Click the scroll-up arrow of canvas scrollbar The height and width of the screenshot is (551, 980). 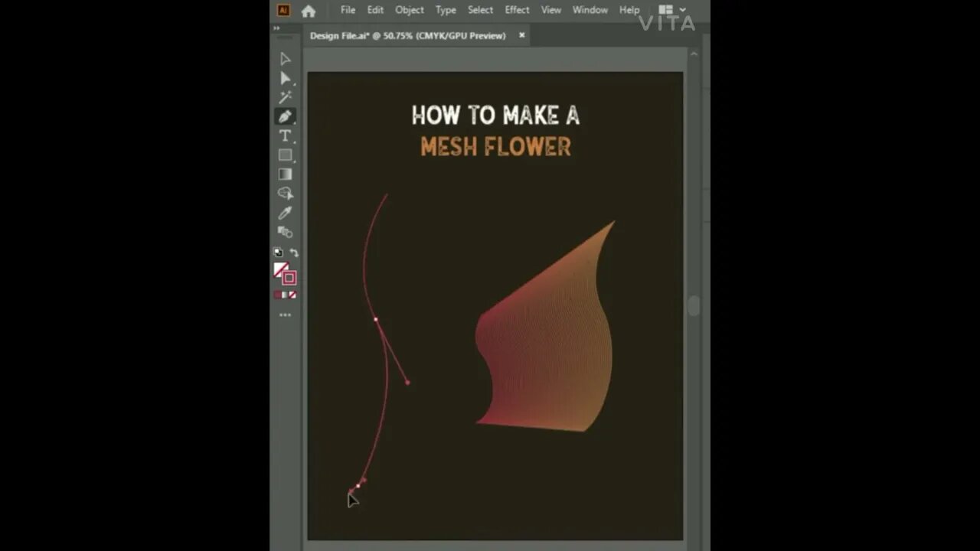(x=694, y=54)
